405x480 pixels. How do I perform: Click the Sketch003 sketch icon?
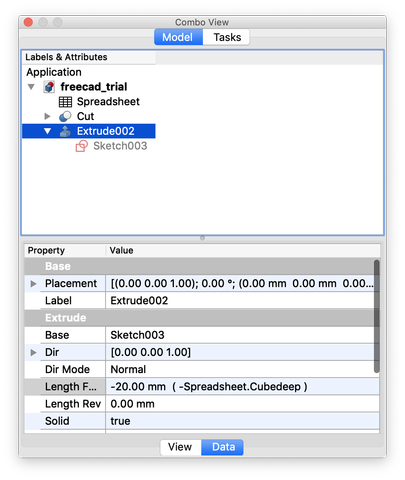coord(81,146)
